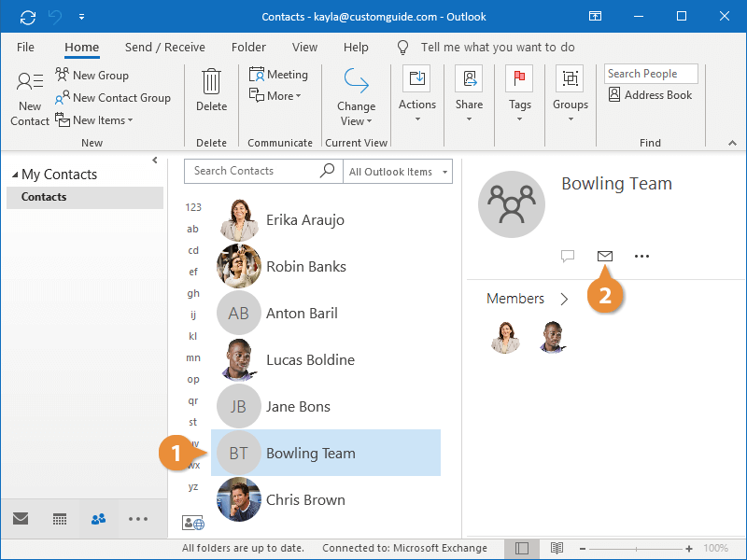Click the email envelope icon for Bowling Team

[x=604, y=256]
